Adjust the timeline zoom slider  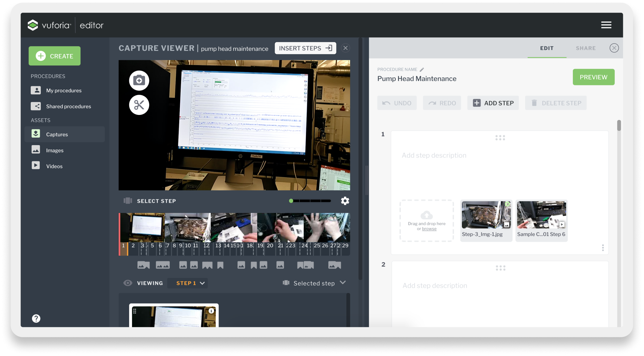coord(291,201)
